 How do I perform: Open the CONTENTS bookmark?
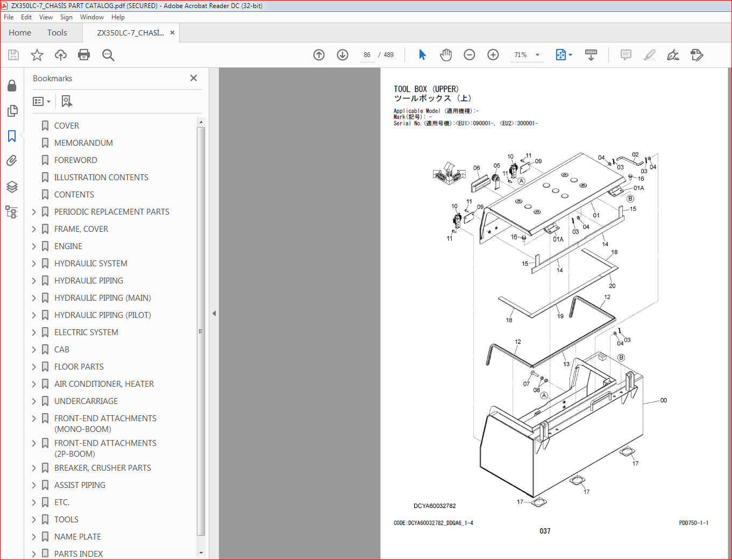click(x=74, y=195)
